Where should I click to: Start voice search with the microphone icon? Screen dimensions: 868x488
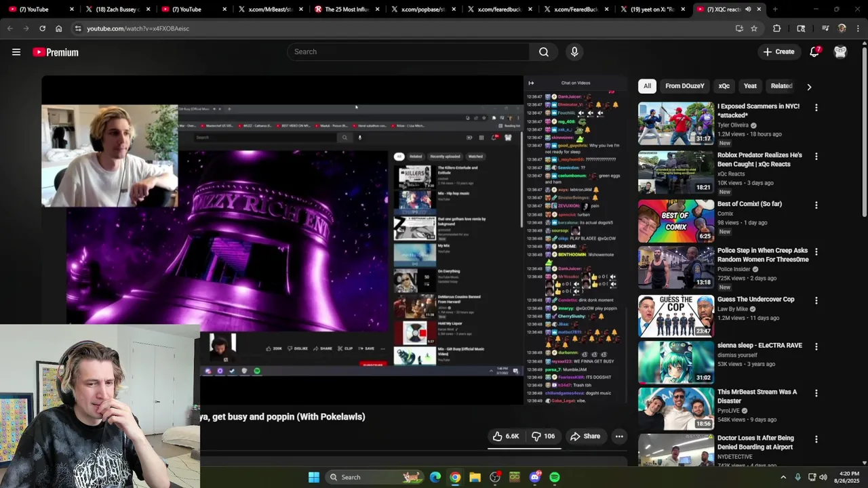[574, 52]
